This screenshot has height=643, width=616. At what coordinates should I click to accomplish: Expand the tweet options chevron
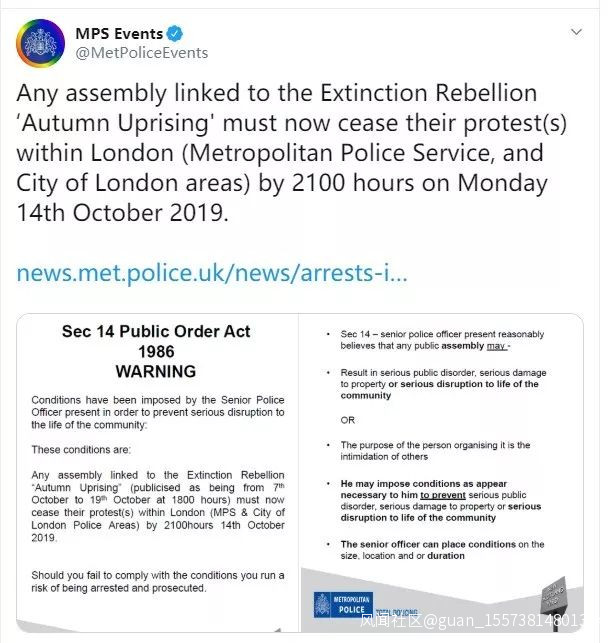tap(576, 33)
